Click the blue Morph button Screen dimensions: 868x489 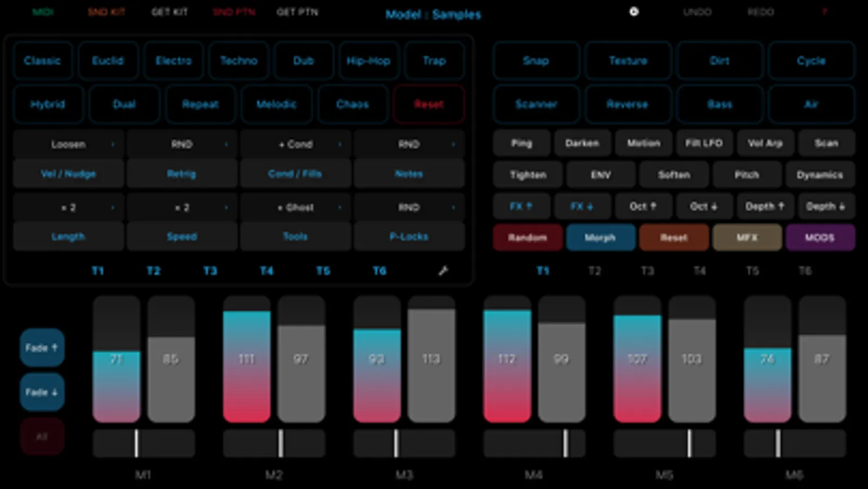tap(600, 238)
